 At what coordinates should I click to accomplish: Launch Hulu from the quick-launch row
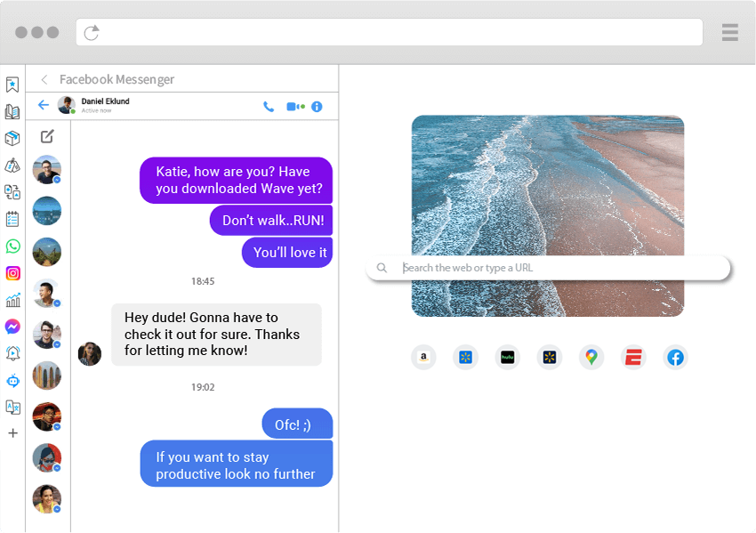(507, 357)
